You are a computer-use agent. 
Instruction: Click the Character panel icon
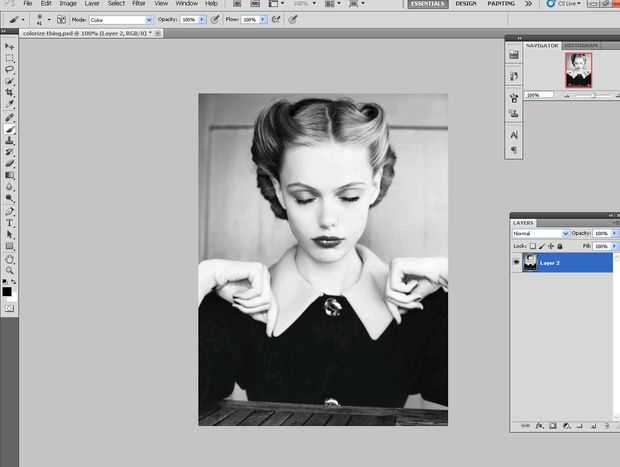pos(514,134)
